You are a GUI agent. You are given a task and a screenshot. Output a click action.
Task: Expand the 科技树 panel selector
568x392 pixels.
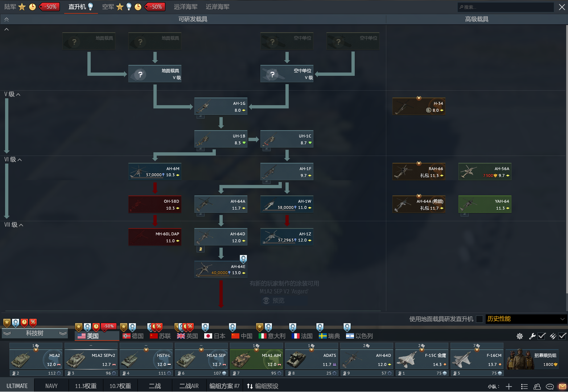(35, 333)
